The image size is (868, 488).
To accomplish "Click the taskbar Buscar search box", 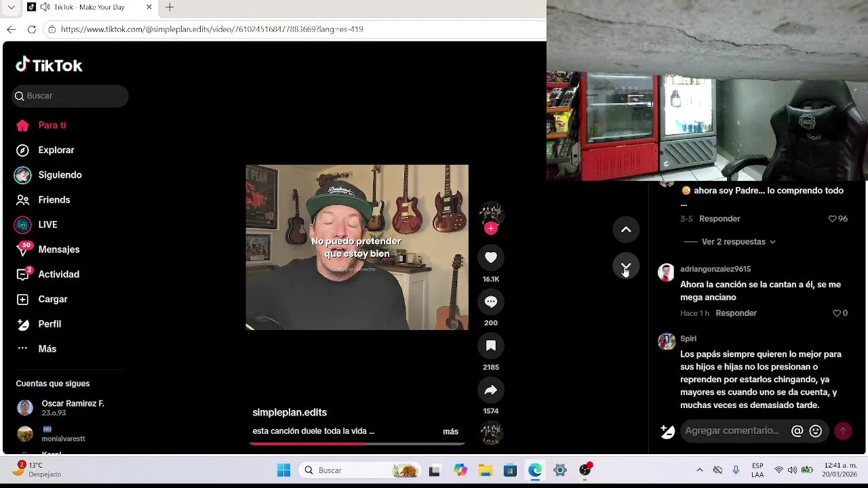I will coord(360,470).
